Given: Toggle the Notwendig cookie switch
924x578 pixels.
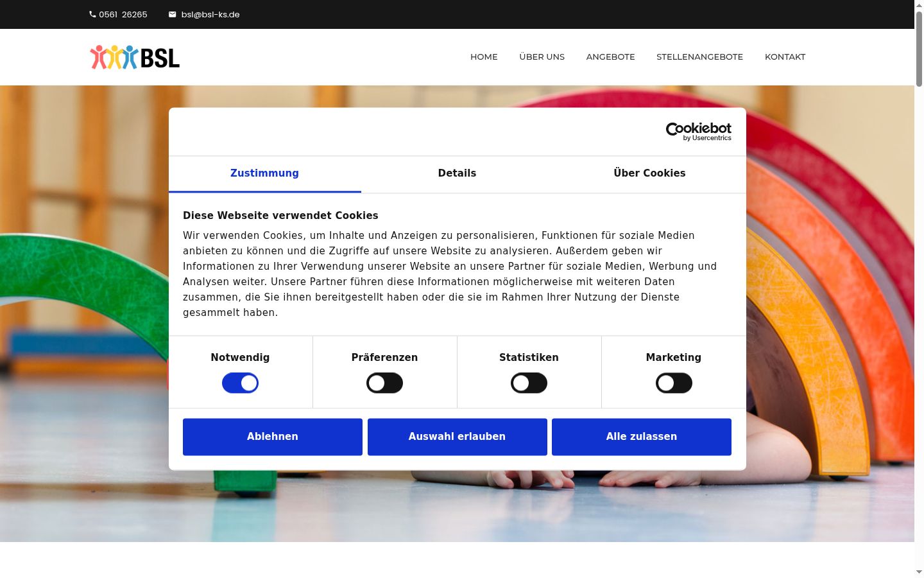Looking at the screenshot, I should click(x=240, y=383).
